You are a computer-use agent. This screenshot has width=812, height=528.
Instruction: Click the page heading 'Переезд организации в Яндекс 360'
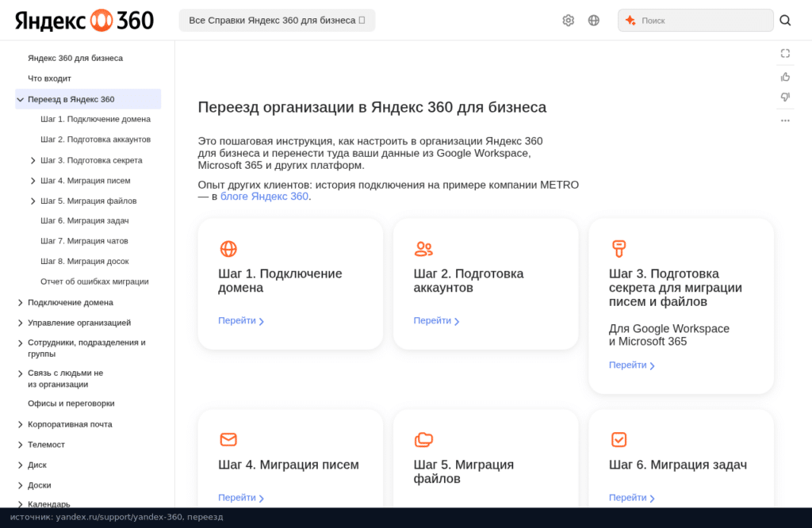pos(372,107)
